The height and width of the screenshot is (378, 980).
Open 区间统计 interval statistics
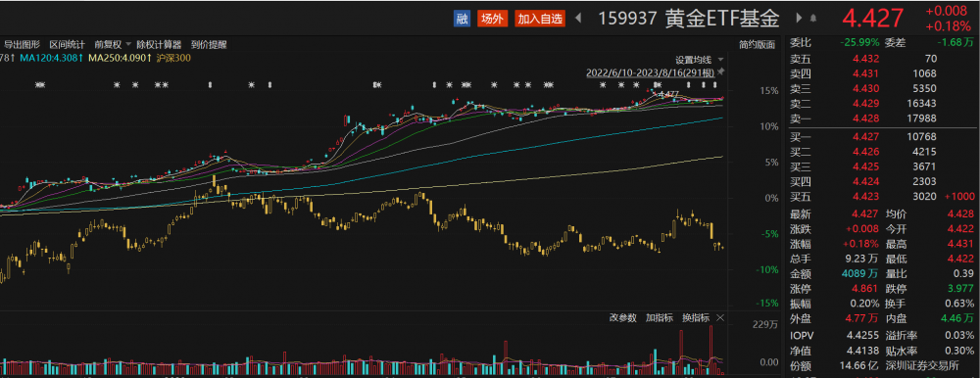tap(67, 45)
